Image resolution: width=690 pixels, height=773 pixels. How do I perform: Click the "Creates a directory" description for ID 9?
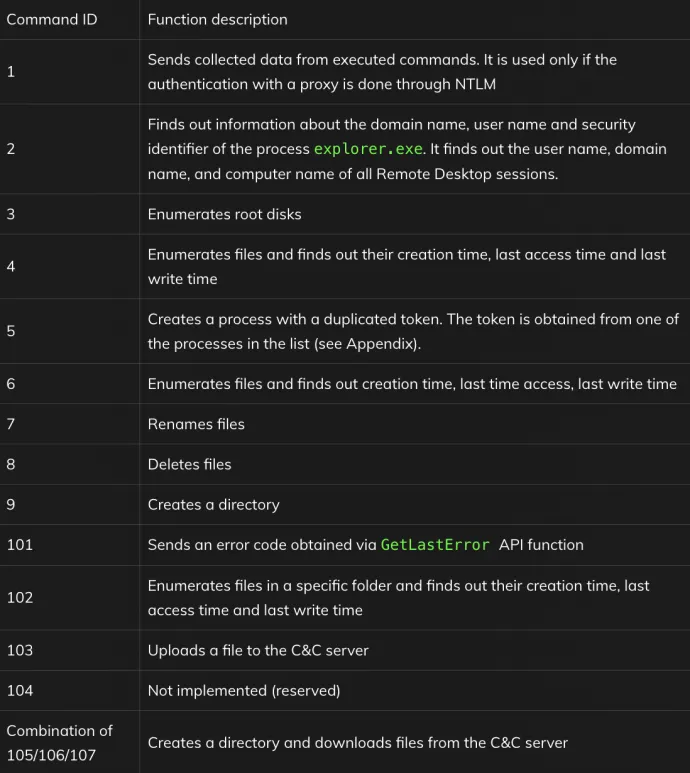coord(213,505)
